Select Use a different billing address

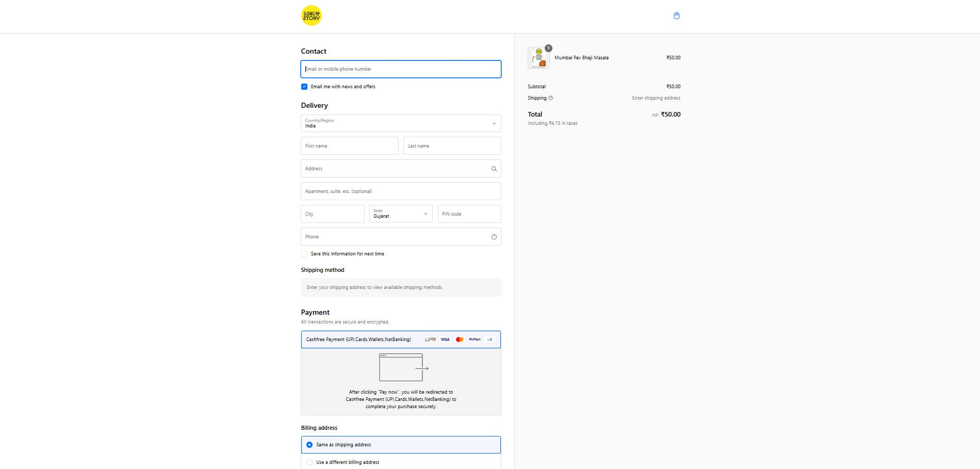309,462
